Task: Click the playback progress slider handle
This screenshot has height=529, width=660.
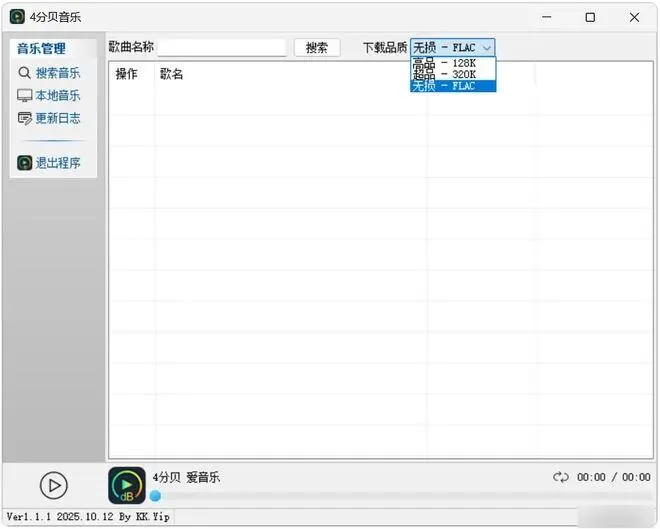Action: point(155,496)
